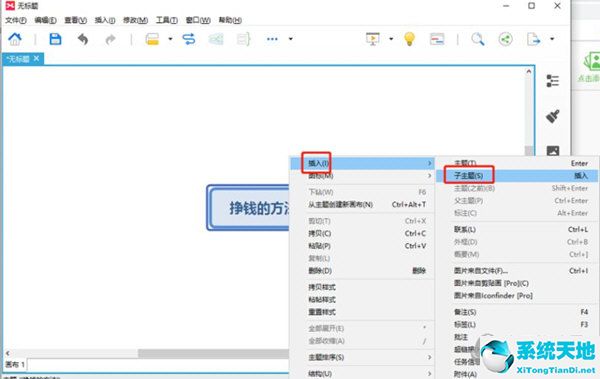Image resolution: width=600 pixels, height=379 pixels.
Task: Select 从主题创建新画布(N) in context menu
Action: click(362, 204)
